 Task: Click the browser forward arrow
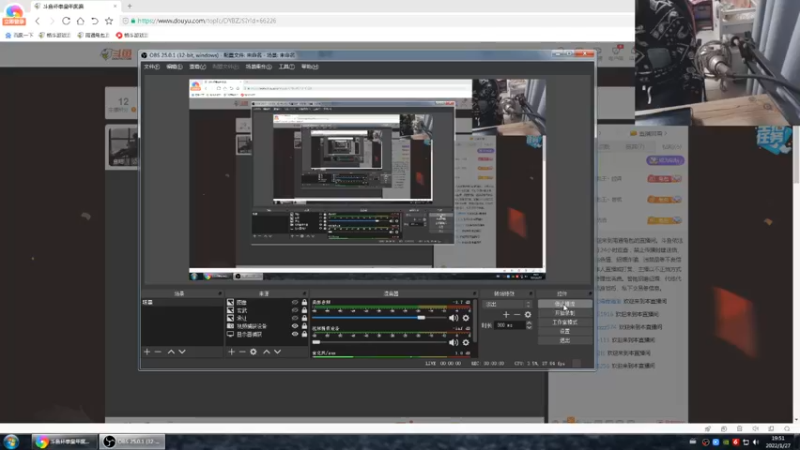point(52,21)
